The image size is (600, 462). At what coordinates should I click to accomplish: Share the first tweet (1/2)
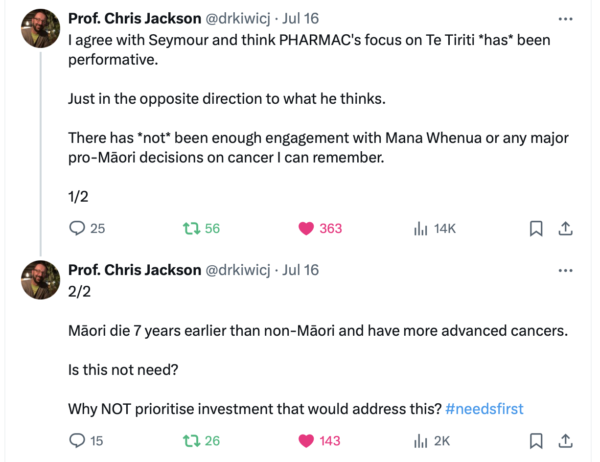565,228
